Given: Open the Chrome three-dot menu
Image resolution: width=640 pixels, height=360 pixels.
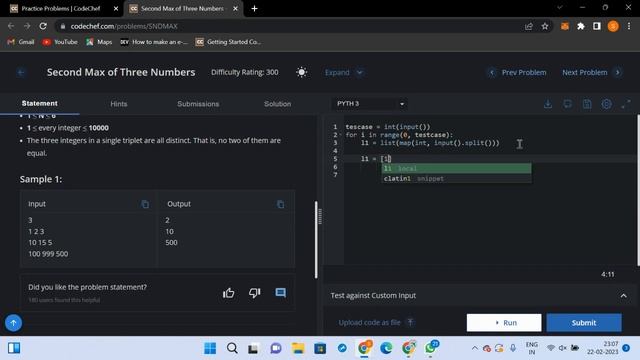Looking at the screenshot, I should (x=629, y=26).
